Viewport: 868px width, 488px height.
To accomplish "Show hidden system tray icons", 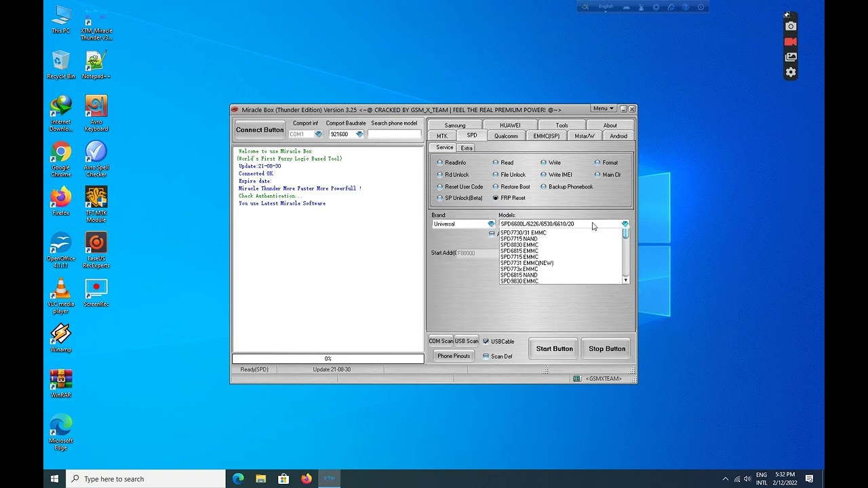I will click(725, 479).
